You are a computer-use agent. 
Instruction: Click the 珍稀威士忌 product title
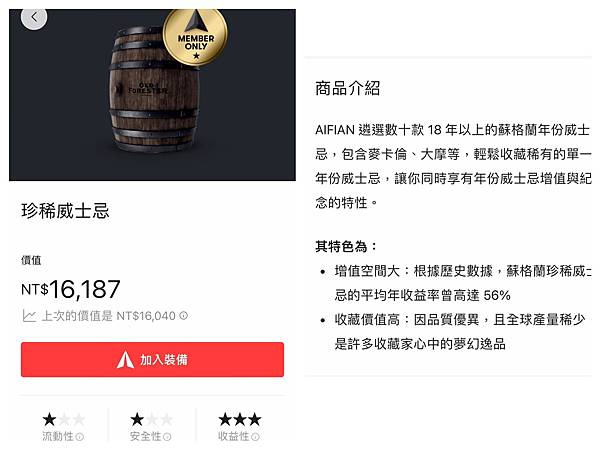[x=65, y=211]
